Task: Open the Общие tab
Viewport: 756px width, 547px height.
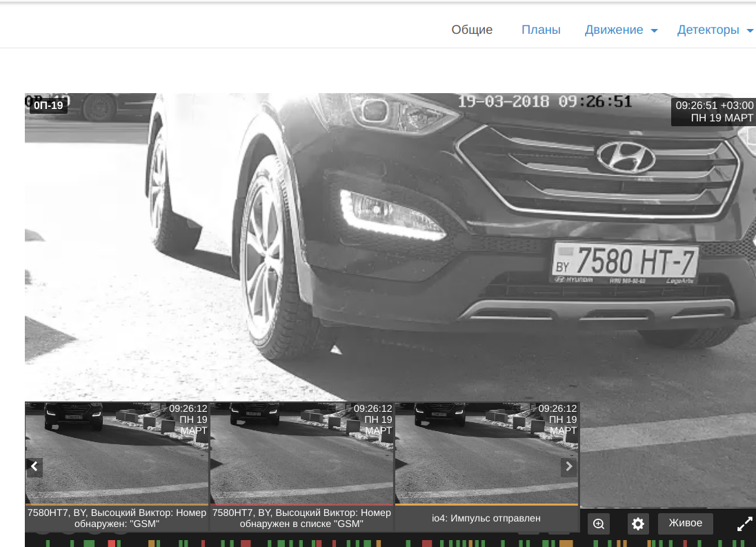Action: pos(472,30)
